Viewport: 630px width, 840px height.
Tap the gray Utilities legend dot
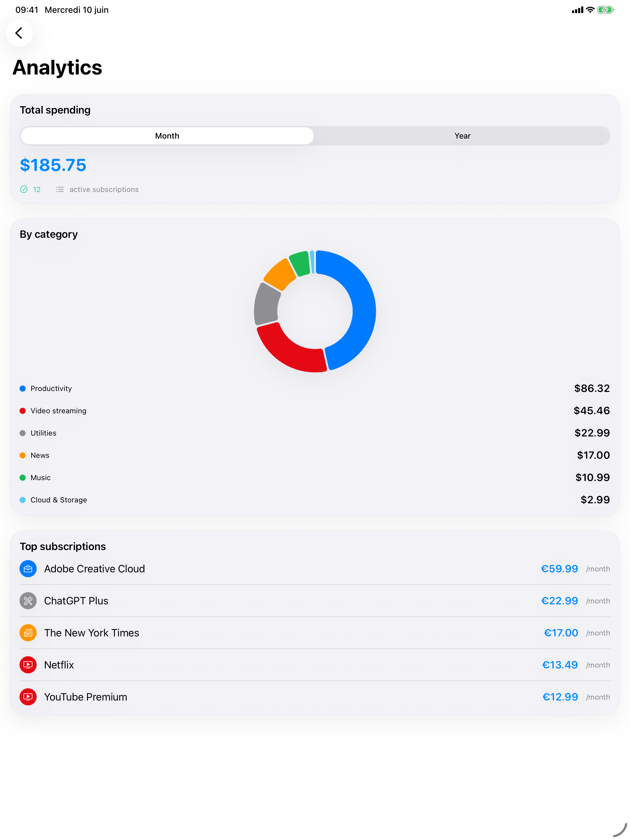[x=23, y=433]
